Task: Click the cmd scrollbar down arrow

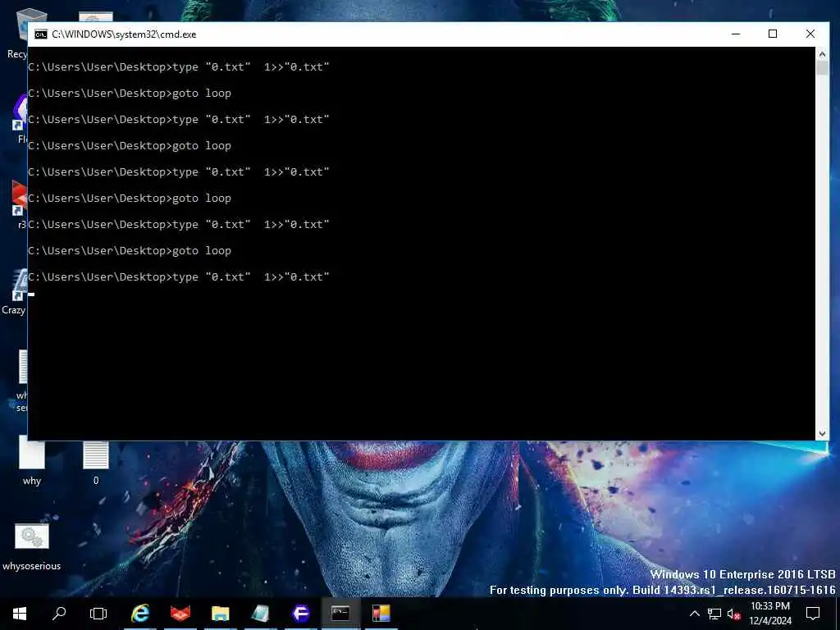Action: point(822,433)
